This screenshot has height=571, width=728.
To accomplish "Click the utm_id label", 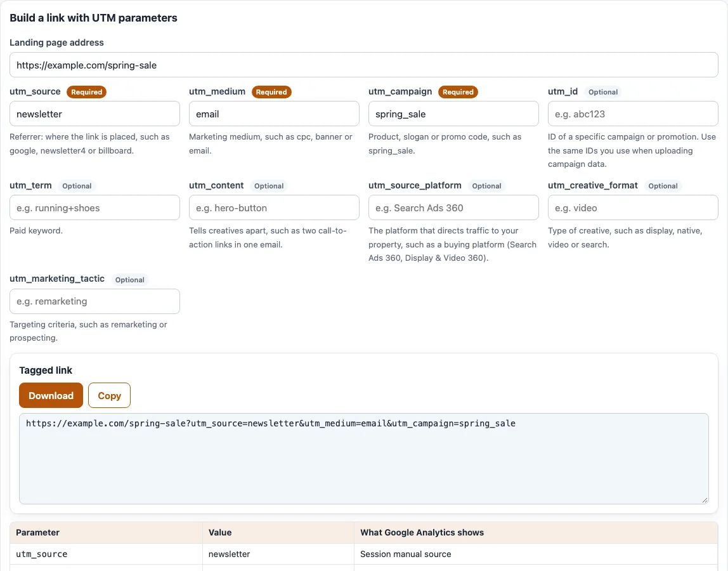I will [562, 91].
